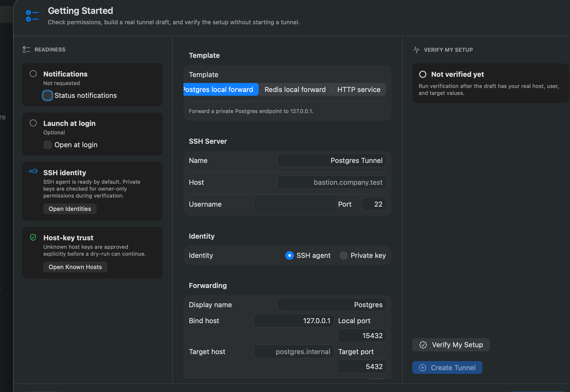
Task: Click the VERIFY MY SETUP section label
Action: (x=449, y=50)
